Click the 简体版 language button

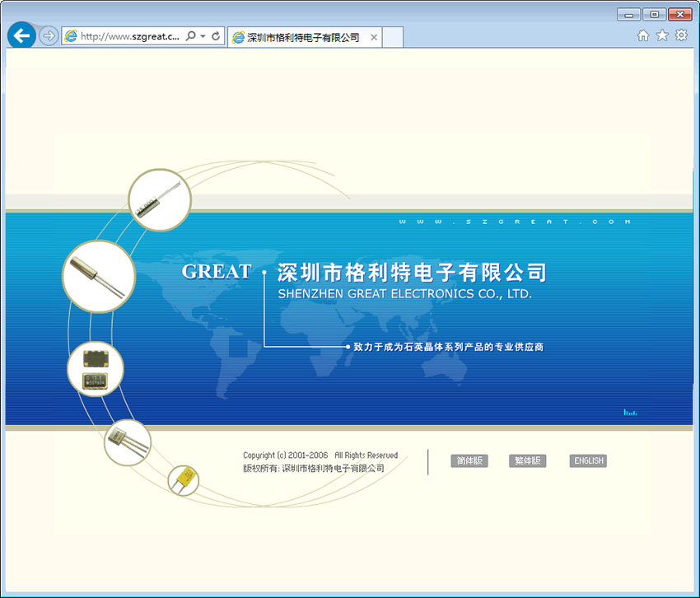click(x=469, y=461)
